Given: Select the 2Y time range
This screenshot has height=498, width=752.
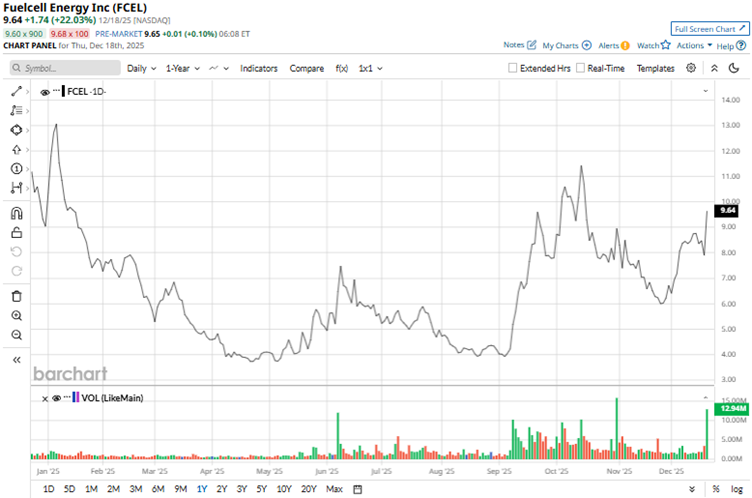Looking at the screenshot, I should 221,489.
